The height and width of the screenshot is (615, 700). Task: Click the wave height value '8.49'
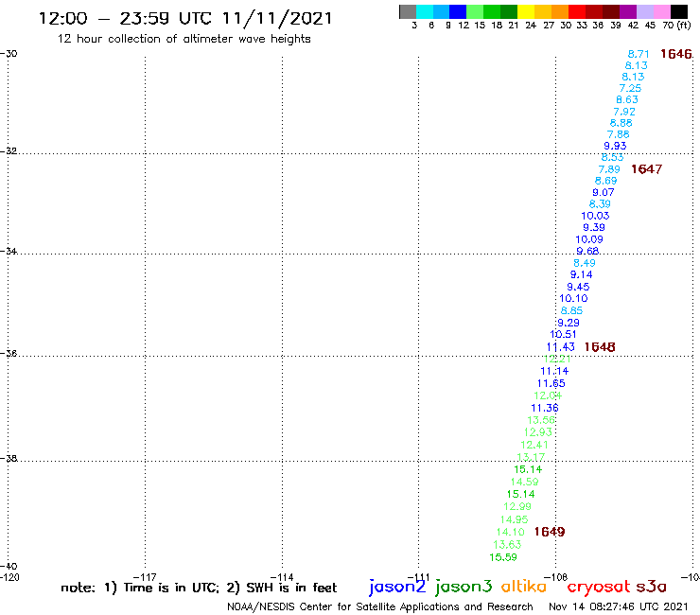click(585, 263)
